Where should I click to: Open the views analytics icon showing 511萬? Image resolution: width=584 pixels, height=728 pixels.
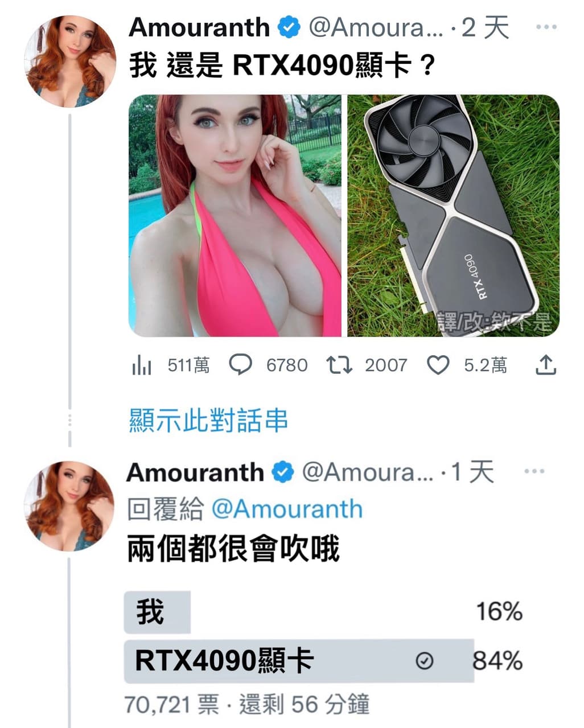pos(142,365)
